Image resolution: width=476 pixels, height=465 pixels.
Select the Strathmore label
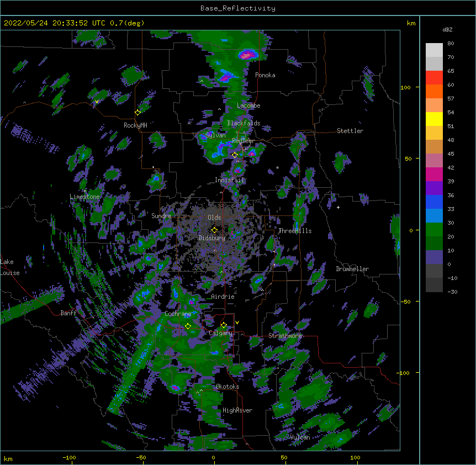coord(285,336)
